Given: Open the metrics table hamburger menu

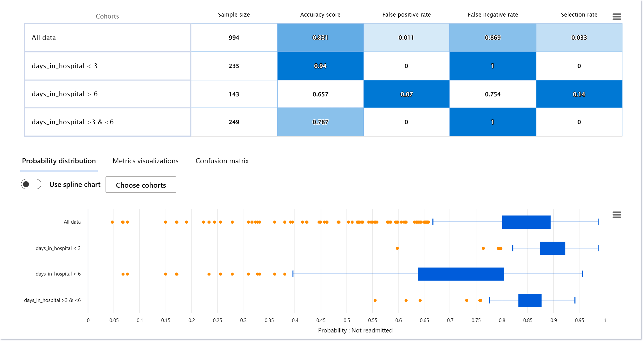Looking at the screenshot, I should click(616, 17).
